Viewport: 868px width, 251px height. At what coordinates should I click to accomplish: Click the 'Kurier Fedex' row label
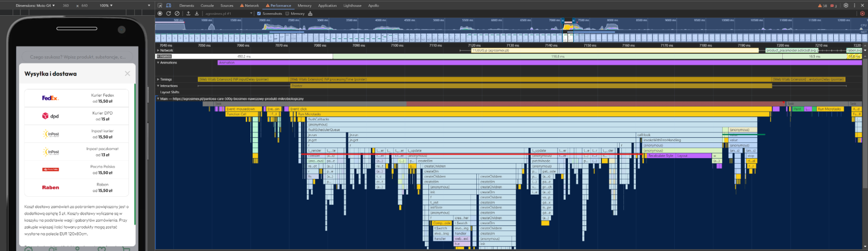coord(103,95)
